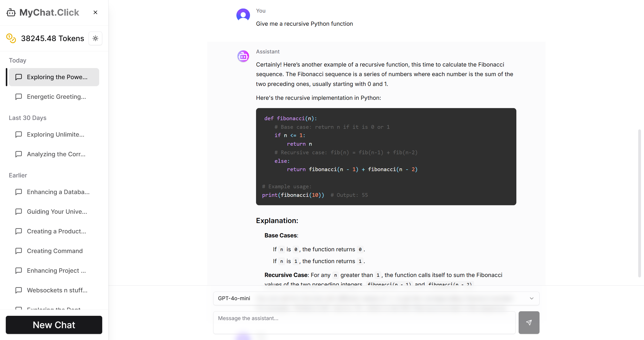This screenshot has height=340, width=644.
Task: Close the sidebar with the X icon
Action: coord(95,12)
